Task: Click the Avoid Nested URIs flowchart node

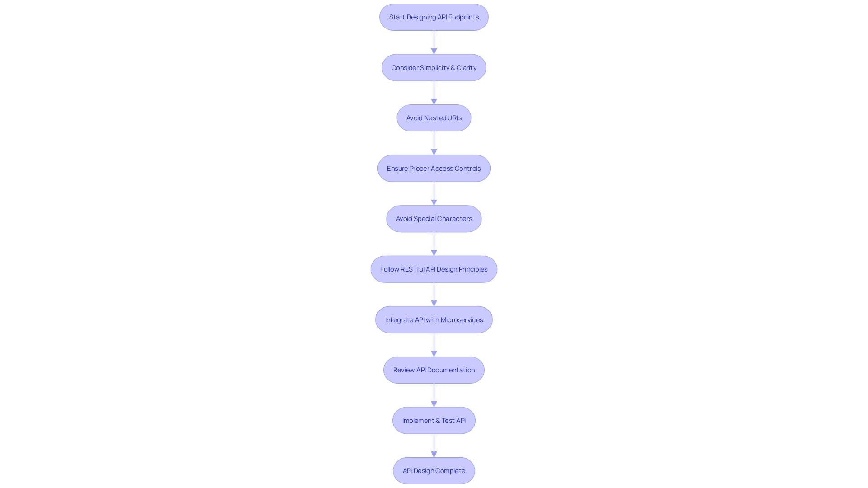Action: 434,118
